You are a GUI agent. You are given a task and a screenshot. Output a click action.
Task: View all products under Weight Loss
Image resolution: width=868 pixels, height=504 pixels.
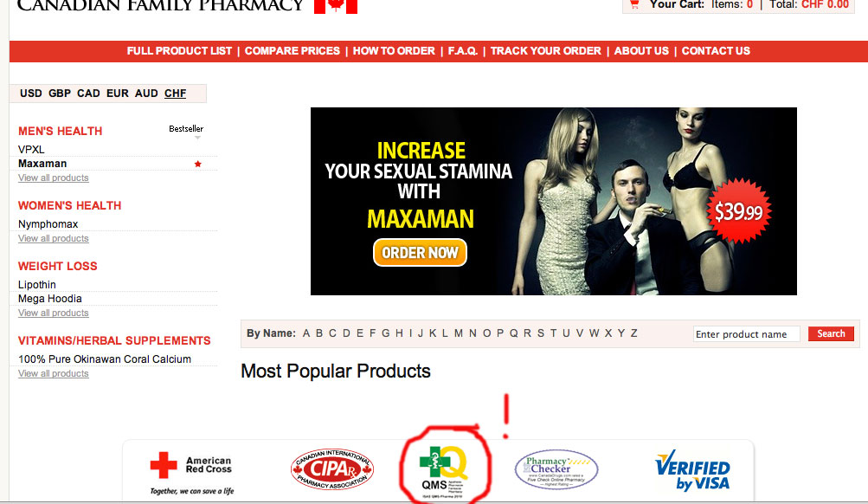pos(53,313)
